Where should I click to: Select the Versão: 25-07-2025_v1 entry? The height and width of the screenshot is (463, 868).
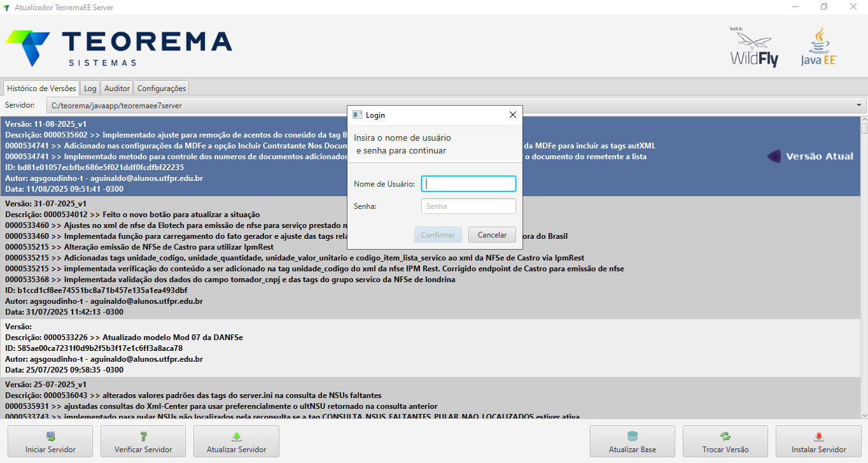pyautogui.click(x=430, y=399)
